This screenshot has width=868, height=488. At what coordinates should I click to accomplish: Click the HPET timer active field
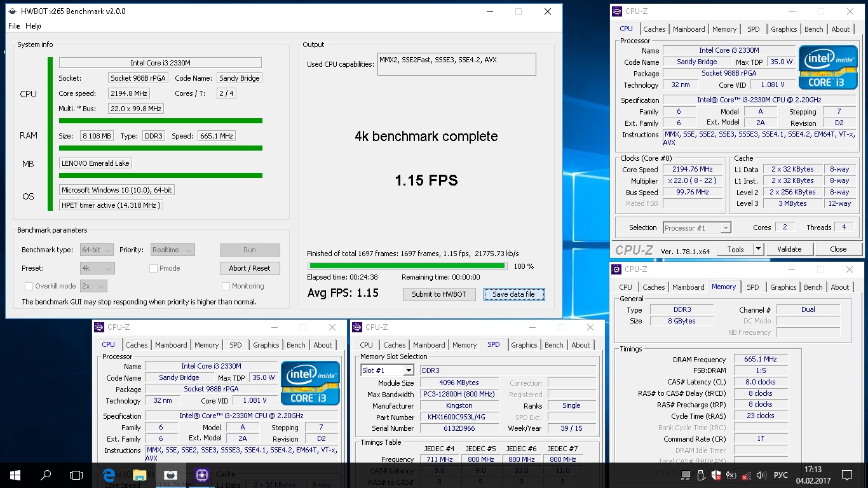(111, 205)
